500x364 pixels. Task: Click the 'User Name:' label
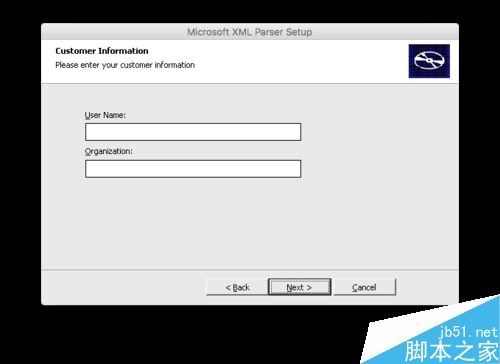coord(105,115)
